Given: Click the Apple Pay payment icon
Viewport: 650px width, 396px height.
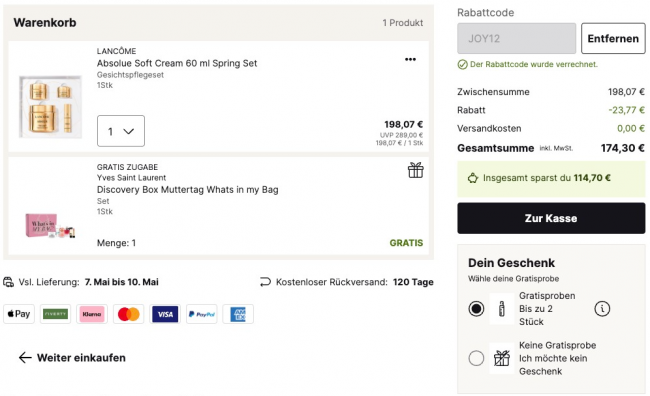Looking at the screenshot, I should coord(19,314).
